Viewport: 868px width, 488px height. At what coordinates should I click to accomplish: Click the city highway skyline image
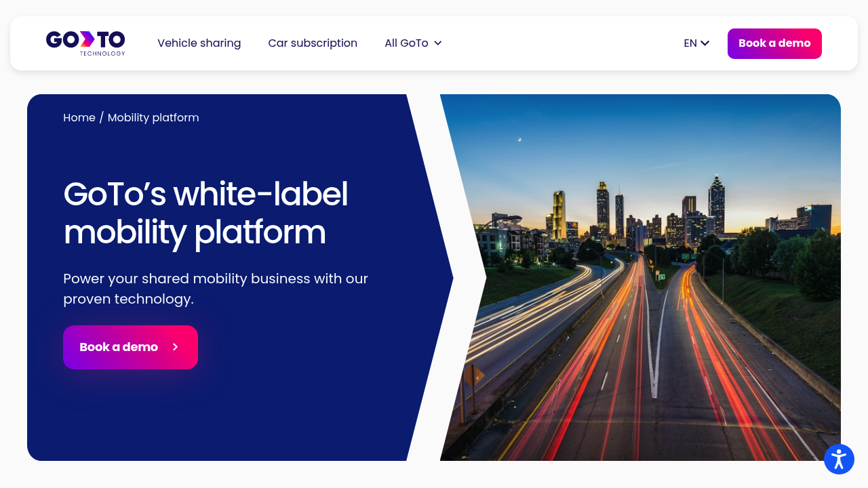tap(651, 305)
